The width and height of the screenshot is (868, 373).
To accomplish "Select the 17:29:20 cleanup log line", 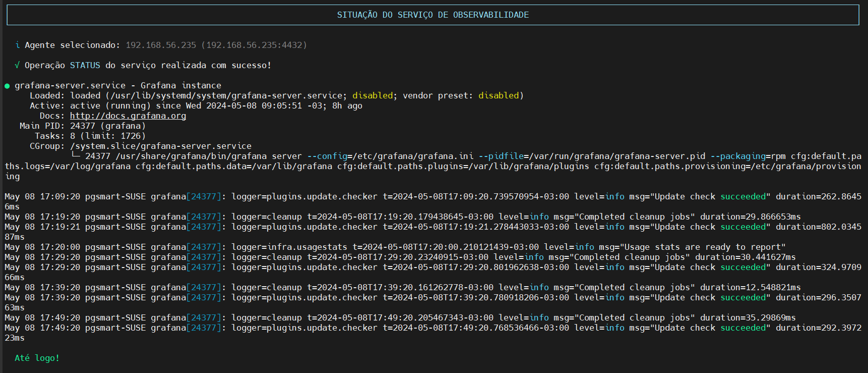I will click(400, 257).
